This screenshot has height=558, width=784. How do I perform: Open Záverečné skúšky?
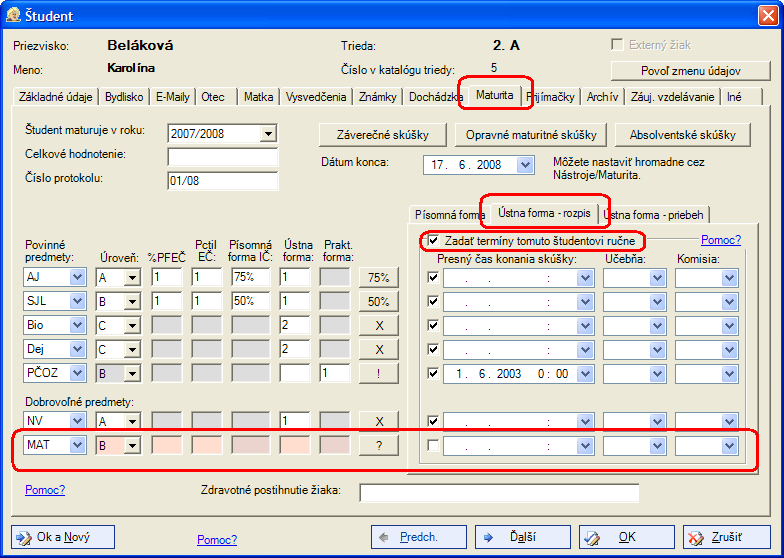click(382, 135)
